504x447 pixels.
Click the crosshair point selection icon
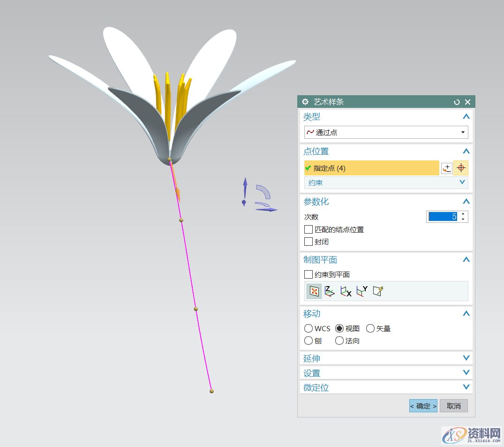click(x=460, y=168)
